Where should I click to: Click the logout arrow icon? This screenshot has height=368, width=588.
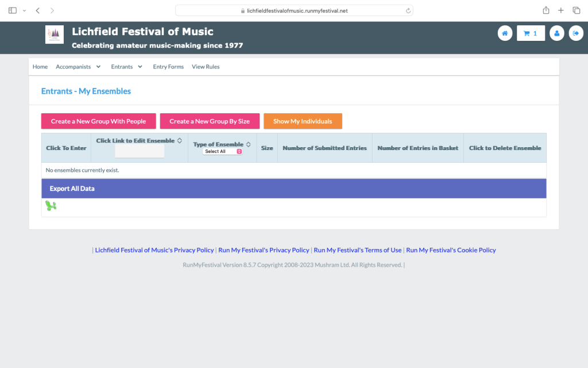pos(576,33)
